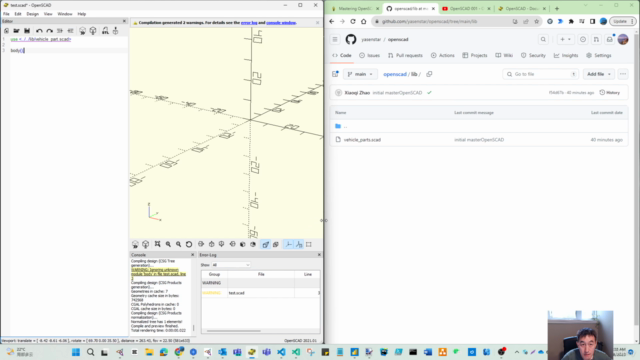Click Group column header in Error-Log
Screen dimensions: 640x360
point(214,274)
